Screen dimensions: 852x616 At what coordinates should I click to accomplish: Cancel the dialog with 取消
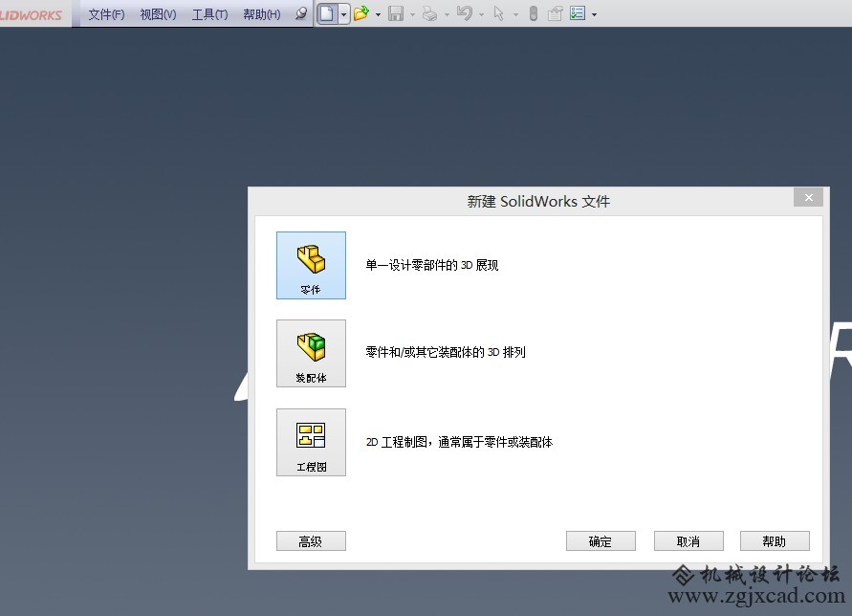[x=688, y=541]
